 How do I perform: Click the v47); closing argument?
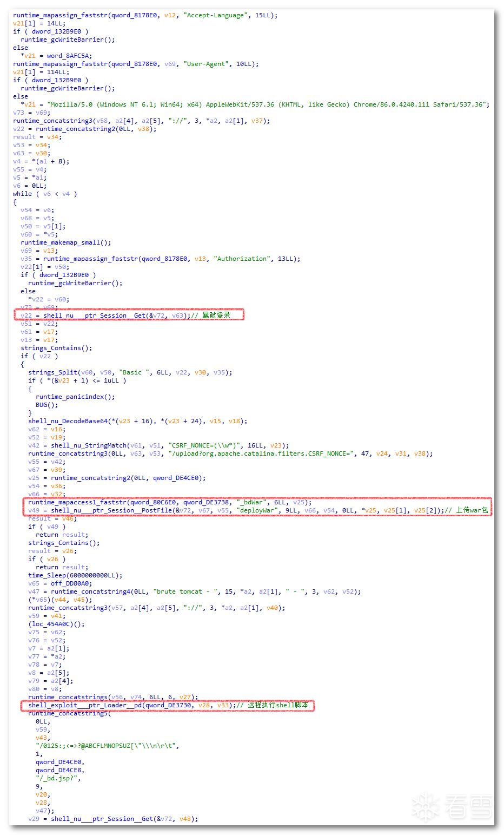[x=45, y=811]
